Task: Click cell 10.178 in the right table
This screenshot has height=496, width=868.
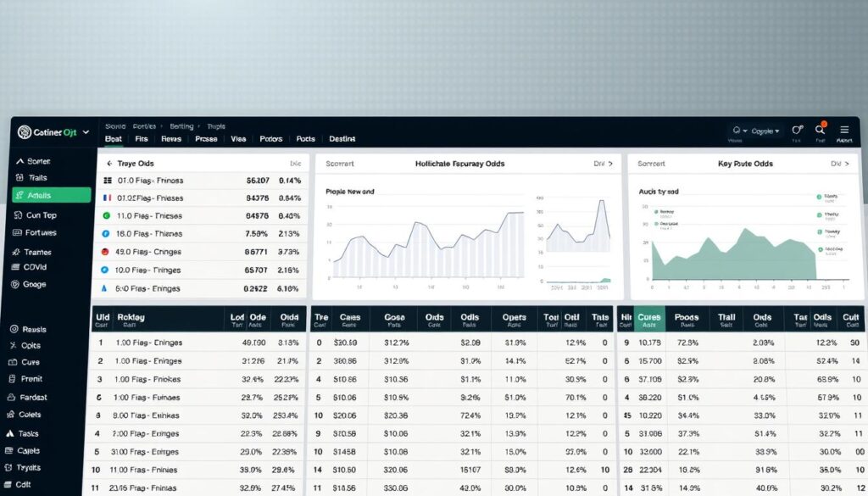Action: [650, 343]
